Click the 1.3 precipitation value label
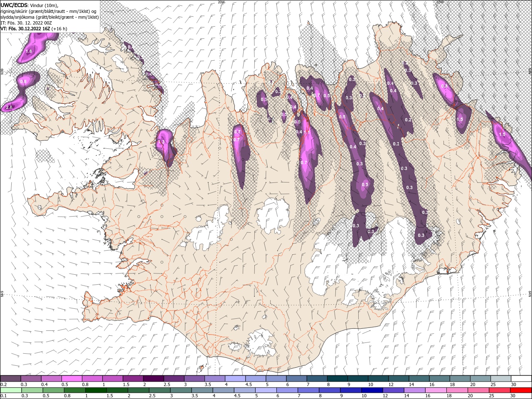532x399 pixels. pos(162,142)
